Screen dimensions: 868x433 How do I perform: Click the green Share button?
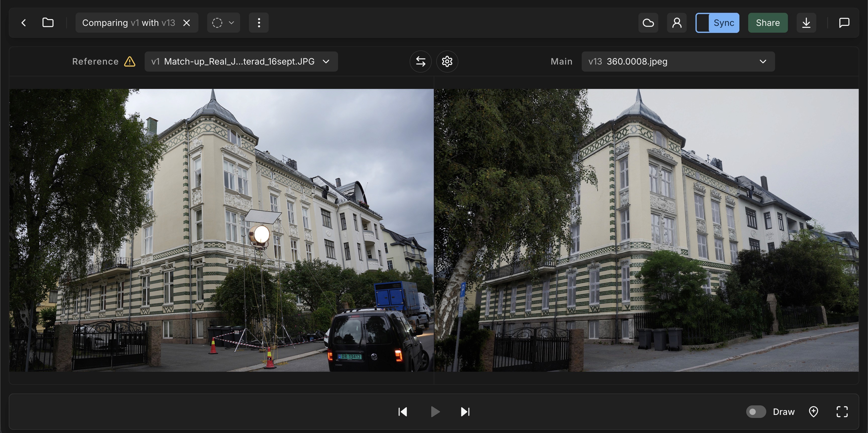[x=768, y=23]
